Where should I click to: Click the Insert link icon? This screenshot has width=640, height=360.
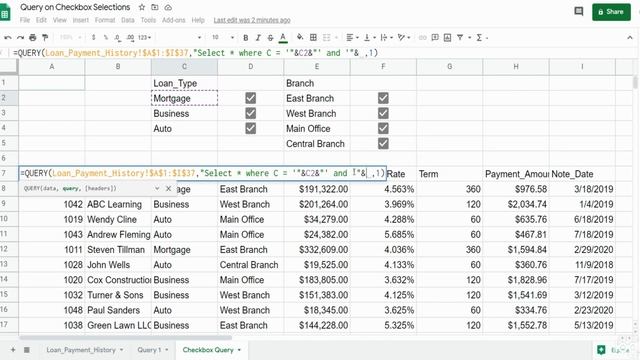[x=422, y=38]
